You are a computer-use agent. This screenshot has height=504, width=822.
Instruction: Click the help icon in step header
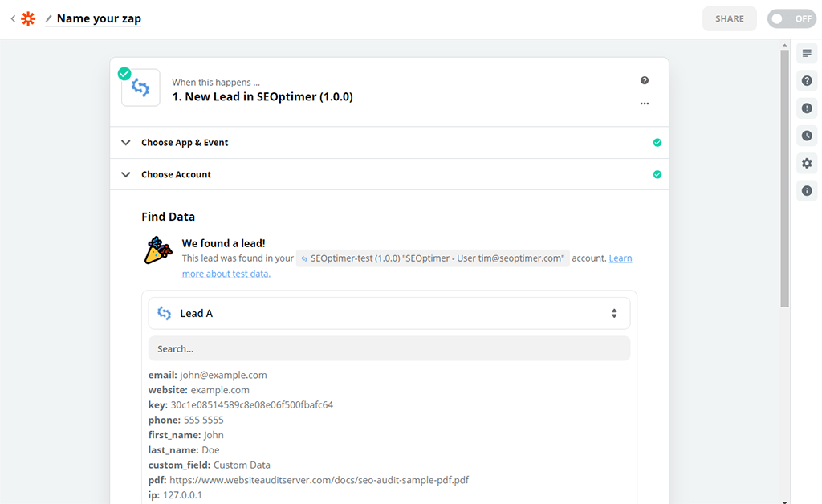[644, 81]
